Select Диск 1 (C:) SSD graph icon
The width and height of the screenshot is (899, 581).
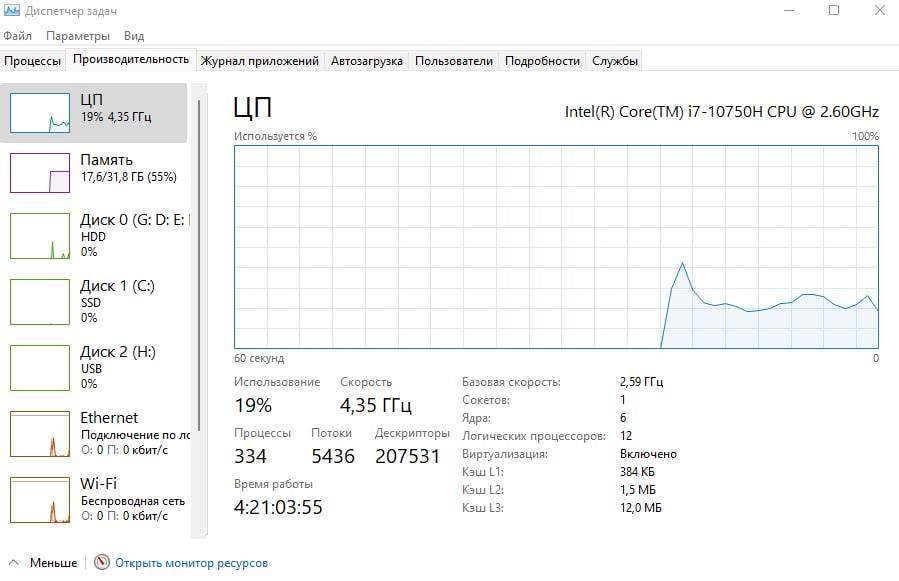point(40,301)
